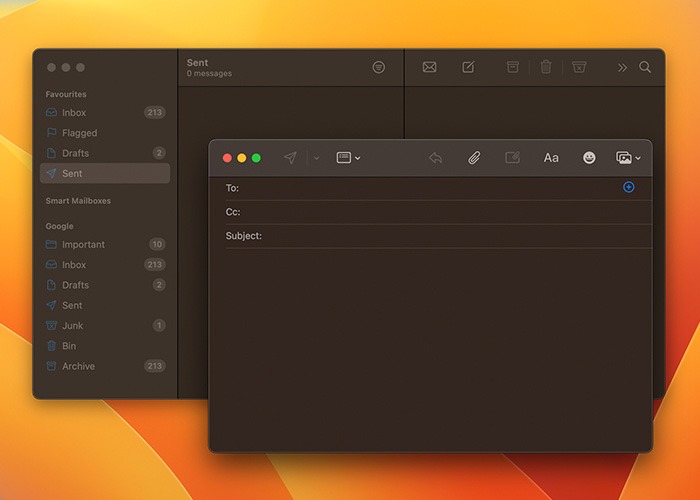Click the Send message paper plane icon
The width and height of the screenshot is (700, 500).
coord(290,158)
